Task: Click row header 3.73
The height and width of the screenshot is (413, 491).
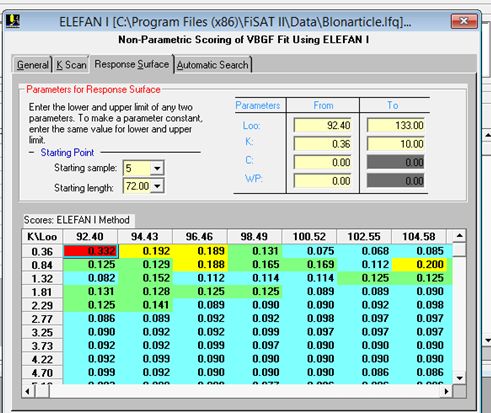Action: click(42, 346)
